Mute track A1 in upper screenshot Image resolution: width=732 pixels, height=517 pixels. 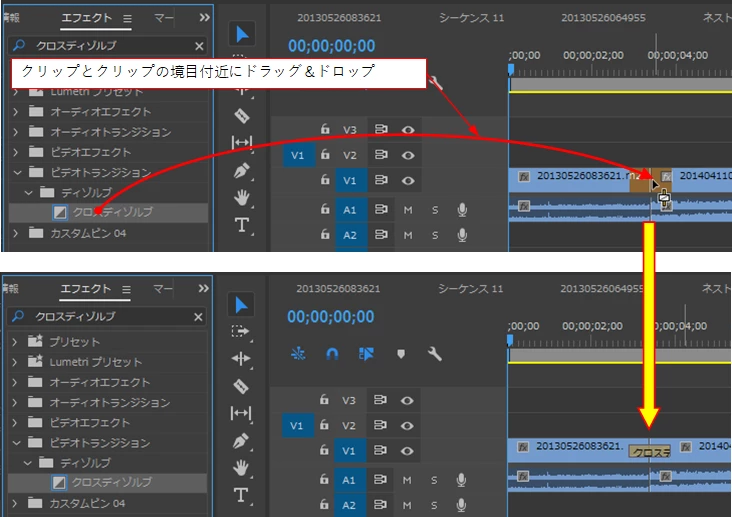click(x=408, y=210)
